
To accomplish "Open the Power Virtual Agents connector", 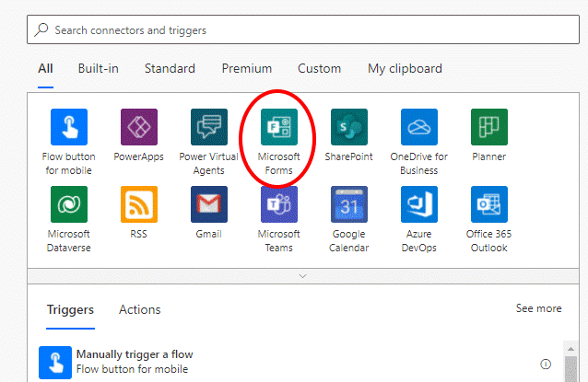I will pos(209,127).
